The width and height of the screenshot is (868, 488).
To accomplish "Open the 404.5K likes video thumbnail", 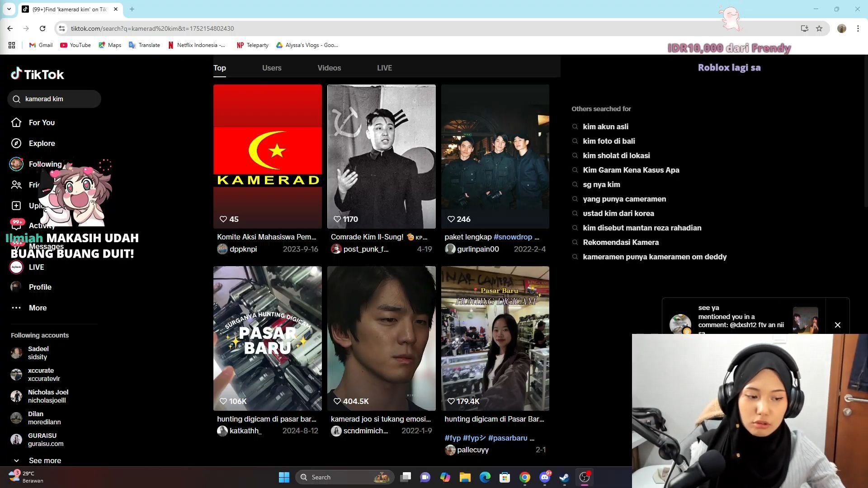I will (x=382, y=338).
